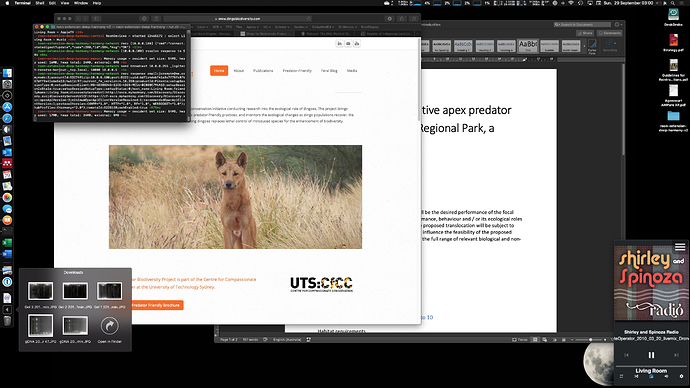This screenshot has width=690, height=388.
Task: Skip to the next track in the player
Action: (x=676, y=355)
